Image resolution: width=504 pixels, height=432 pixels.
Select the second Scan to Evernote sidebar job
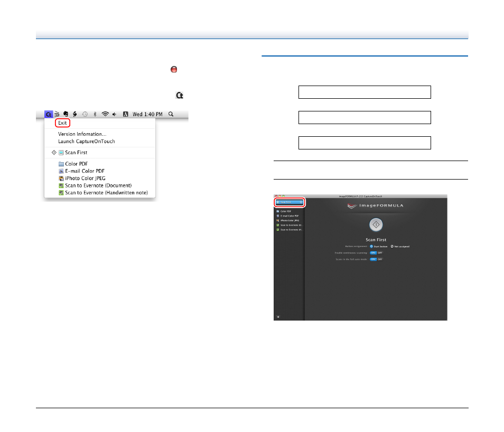click(x=290, y=230)
